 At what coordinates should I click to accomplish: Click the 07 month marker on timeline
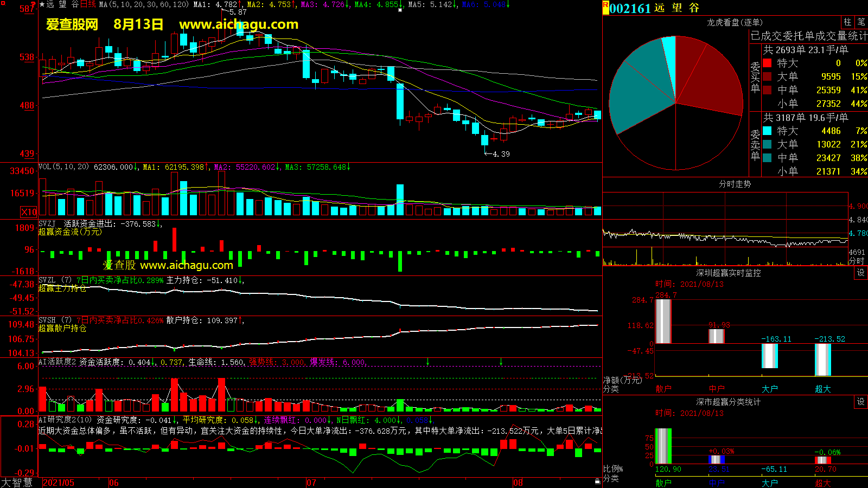tap(311, 483)
